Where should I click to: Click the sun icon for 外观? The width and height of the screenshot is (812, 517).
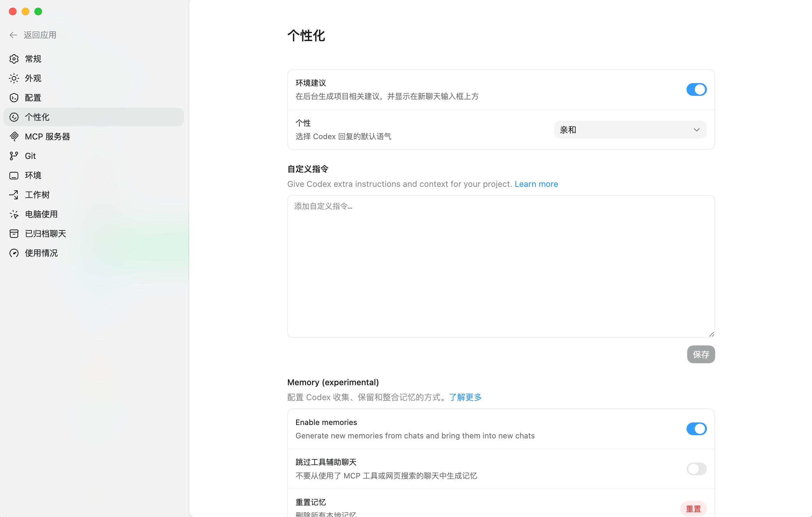click(x=14, y=79)
